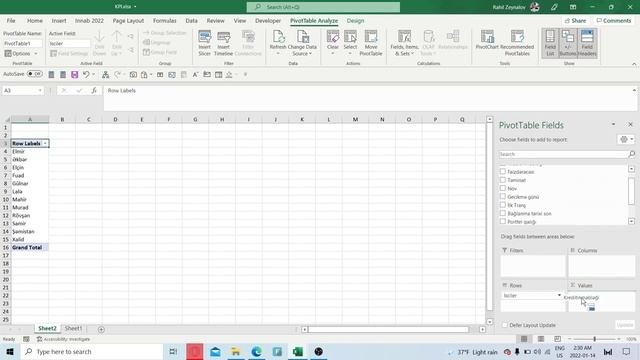Check the İlk Tranş field checkbox
Screen dimensions: 640x360
coord(503,205)
